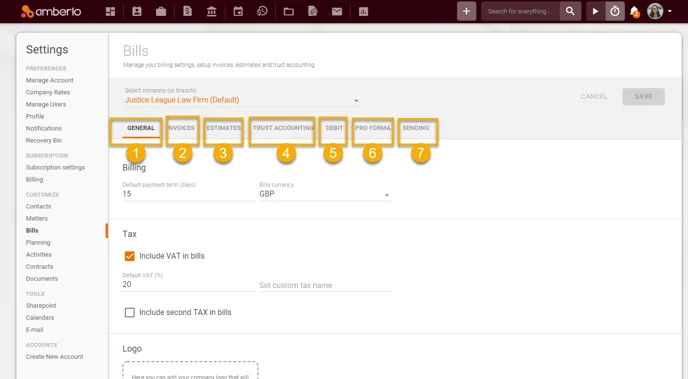Enable Include second TAX in bills
Screen dimensions: 688x379
[x=129, y=312]
